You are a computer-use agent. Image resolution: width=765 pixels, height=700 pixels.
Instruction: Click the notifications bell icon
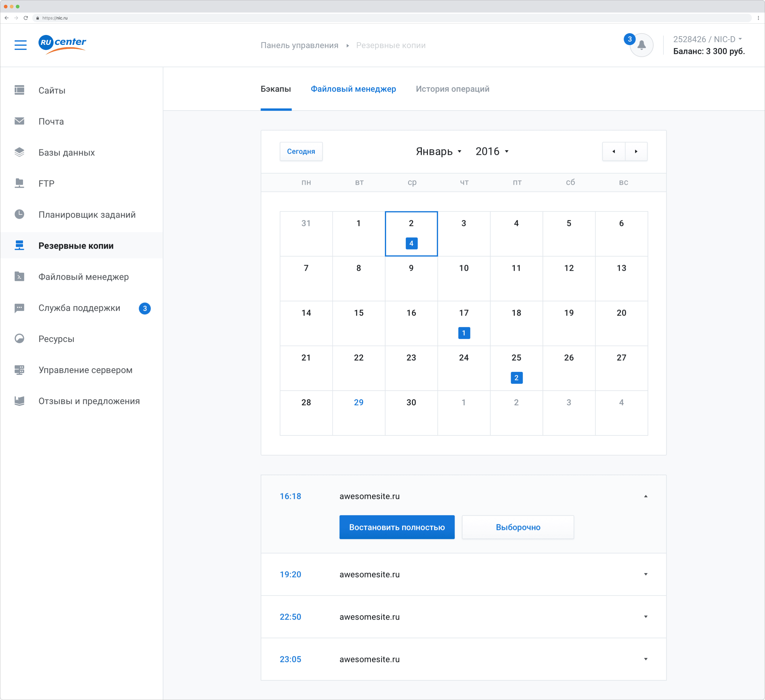(x=641, y=45)
